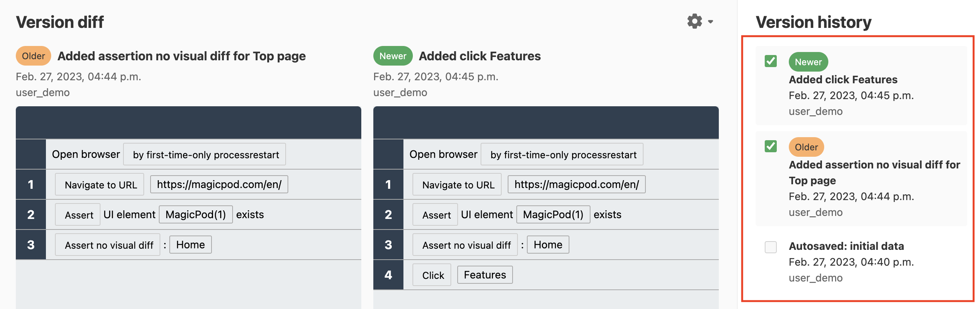The height and width of the screenshot is (309, 980).
Task: Click the green Newer badge in diff header
Action: [393, 56]
